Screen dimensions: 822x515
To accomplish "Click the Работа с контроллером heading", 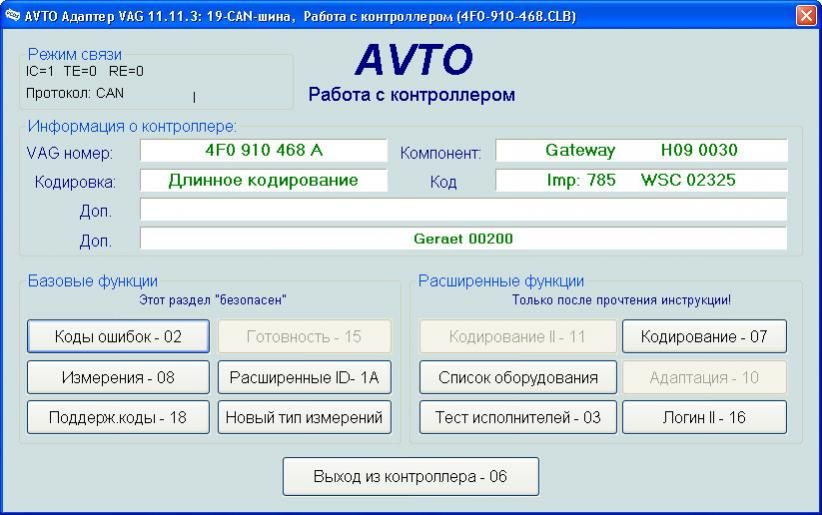I will point(412,94).
